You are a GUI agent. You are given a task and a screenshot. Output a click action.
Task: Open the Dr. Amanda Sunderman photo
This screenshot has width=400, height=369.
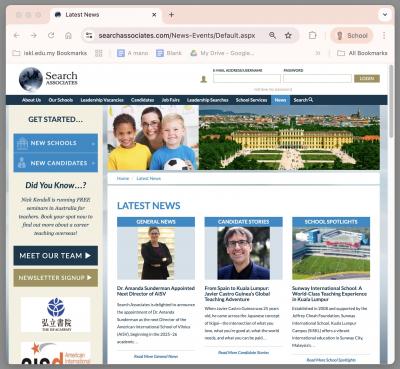[x=156, y=253]
